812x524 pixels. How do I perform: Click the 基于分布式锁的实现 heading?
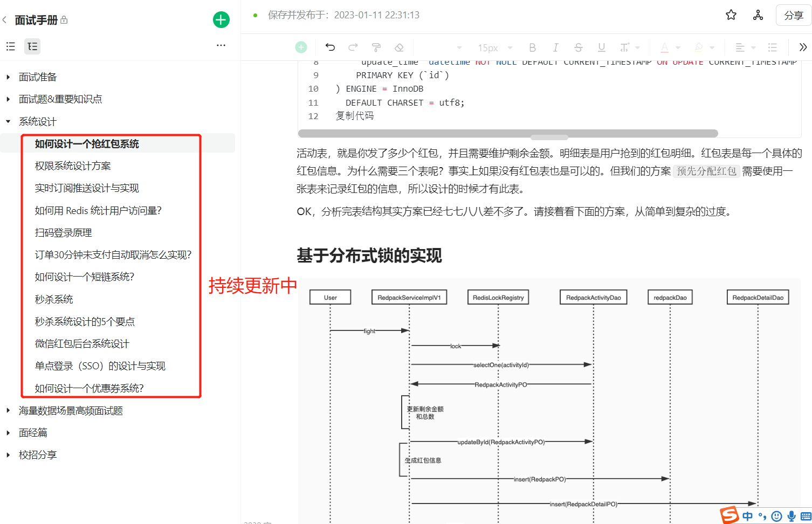point(369,256)
